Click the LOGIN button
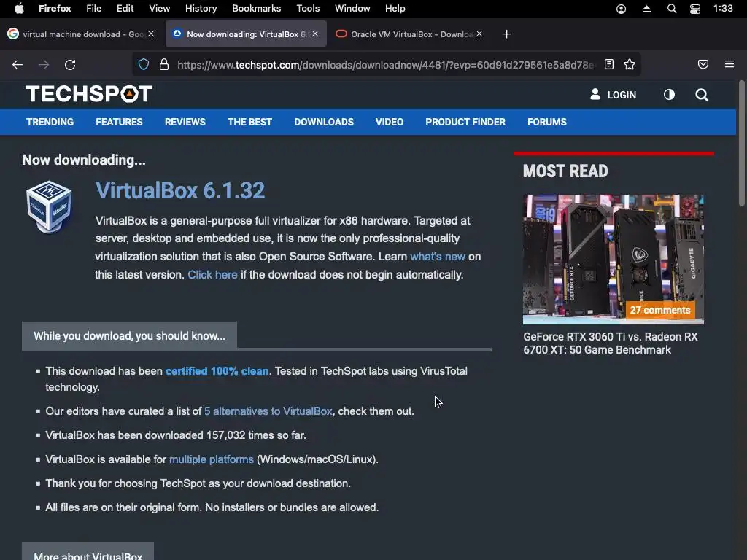 click(x=613, y=95)
